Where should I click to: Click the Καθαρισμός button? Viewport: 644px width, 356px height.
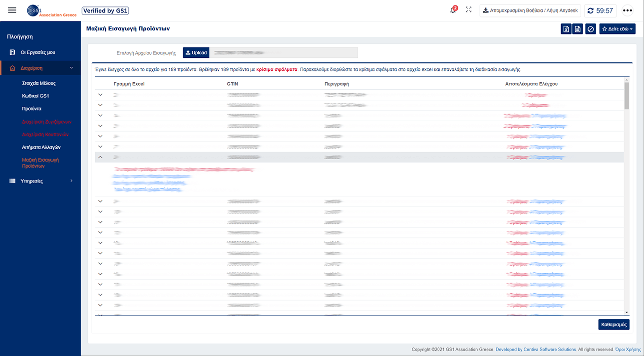click(614, 325)
